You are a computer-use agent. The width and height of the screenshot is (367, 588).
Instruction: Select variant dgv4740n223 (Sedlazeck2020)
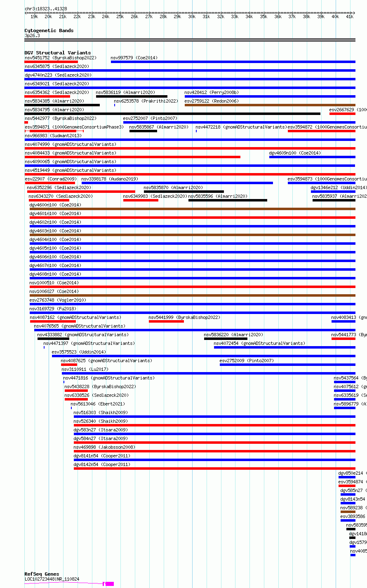point(190,79)
